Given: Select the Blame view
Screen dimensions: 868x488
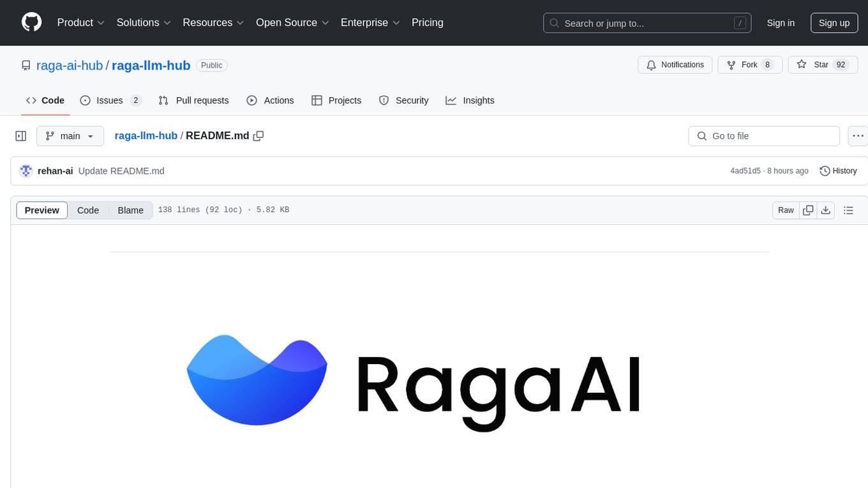Looking at the screenshot, I should click(131, 210).
